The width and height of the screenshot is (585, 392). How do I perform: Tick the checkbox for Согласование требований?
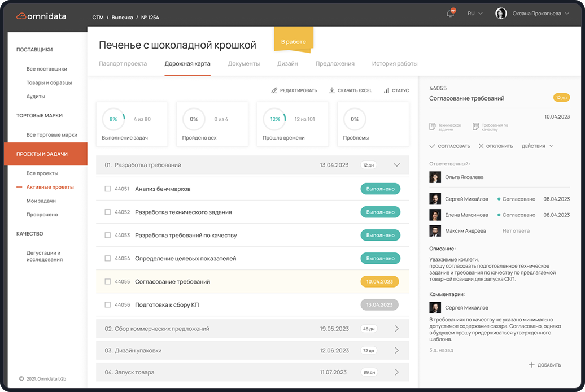tap(107, 281)
